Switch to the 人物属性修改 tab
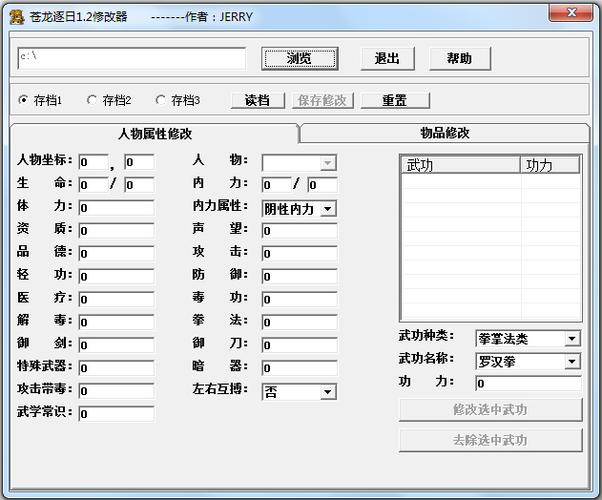The height and width of the screenshot is (500, 602). pos(154,134)
